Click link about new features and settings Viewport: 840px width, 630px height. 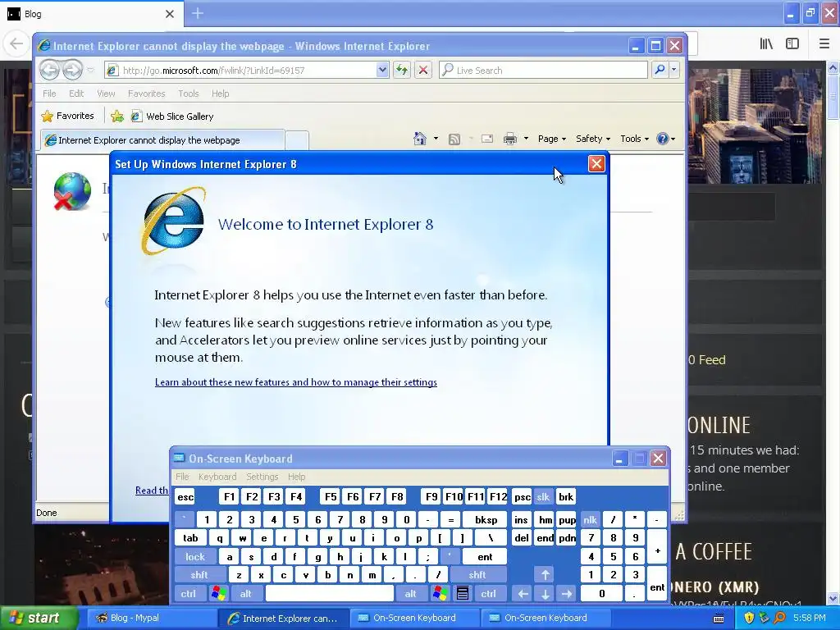tap(295, 382)
